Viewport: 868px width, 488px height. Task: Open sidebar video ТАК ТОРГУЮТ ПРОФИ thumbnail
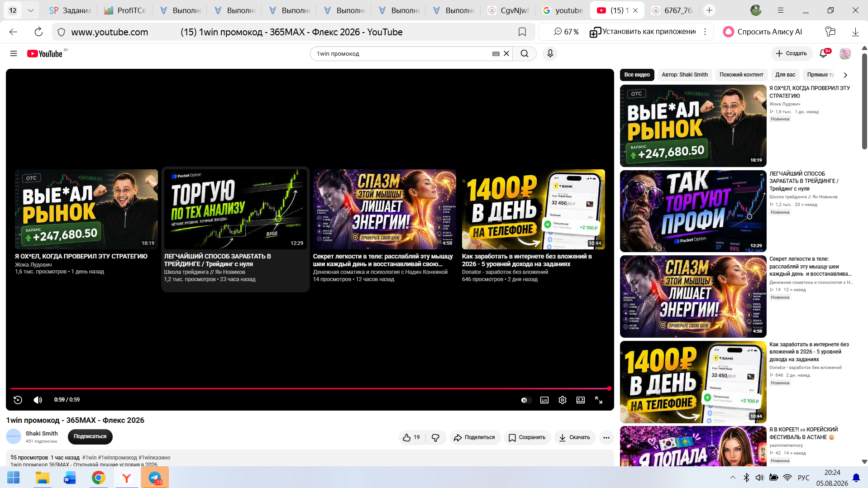coord(693,211)
